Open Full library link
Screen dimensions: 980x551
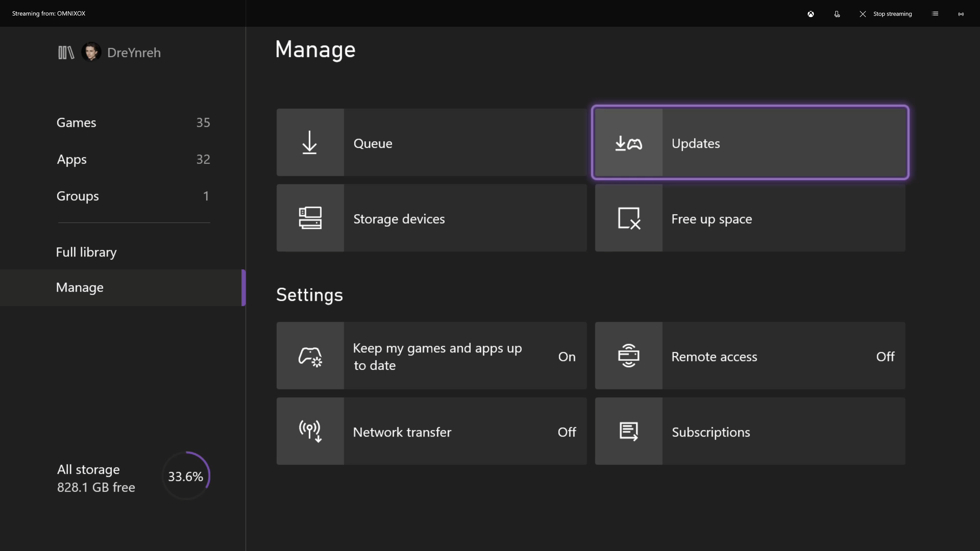point(86,252)
